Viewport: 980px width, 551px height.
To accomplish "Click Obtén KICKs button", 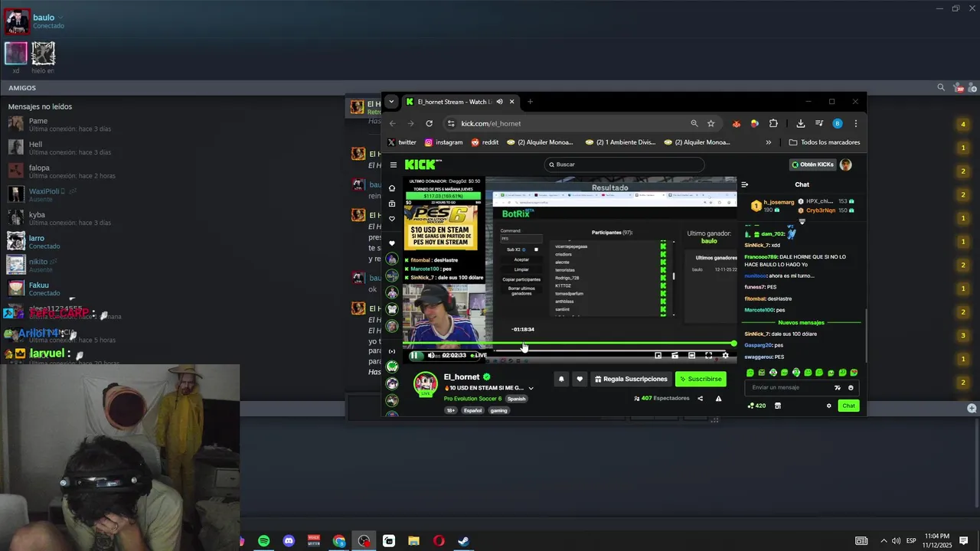I will [x=812, y=165].
